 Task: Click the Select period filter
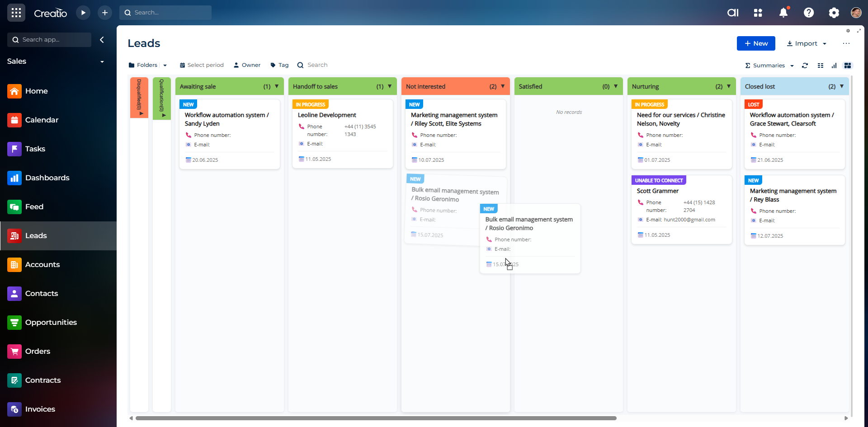pos(202,65)
